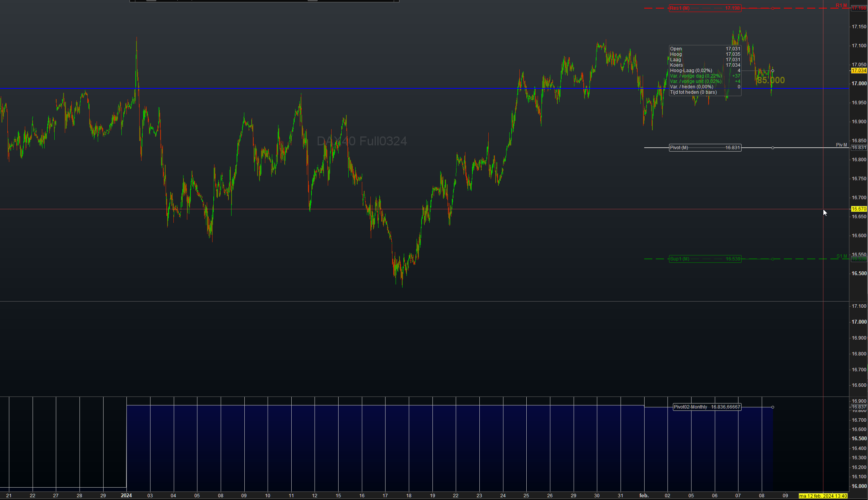Click the 2024 year marker on time axis

click(126, 496)
